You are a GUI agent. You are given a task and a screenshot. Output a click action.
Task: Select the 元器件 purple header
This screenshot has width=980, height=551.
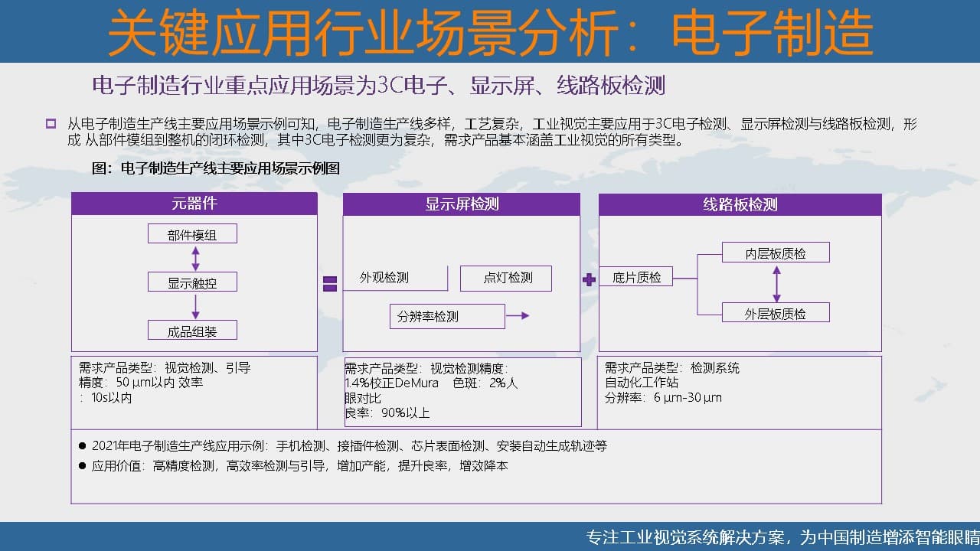[x=194, y=204]
